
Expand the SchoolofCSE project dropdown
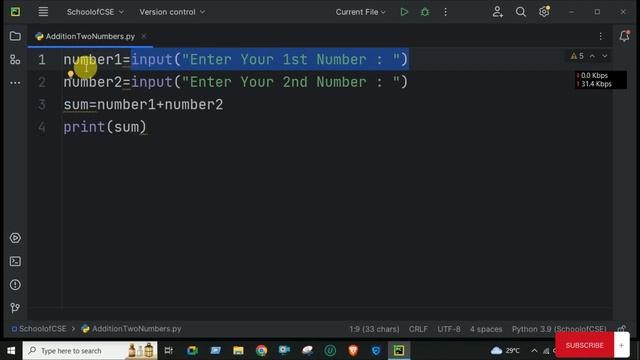tap(95, 12)
